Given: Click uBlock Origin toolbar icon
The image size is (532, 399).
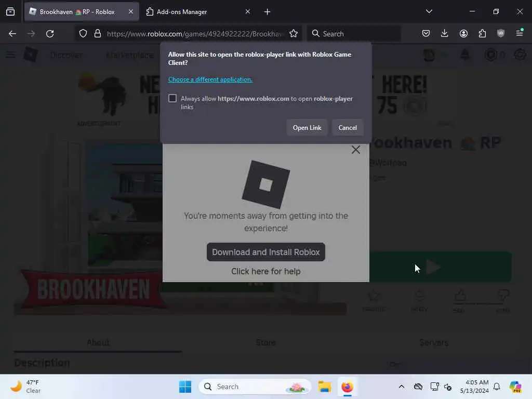Looking at the screenshot, I should coord(501,33).
